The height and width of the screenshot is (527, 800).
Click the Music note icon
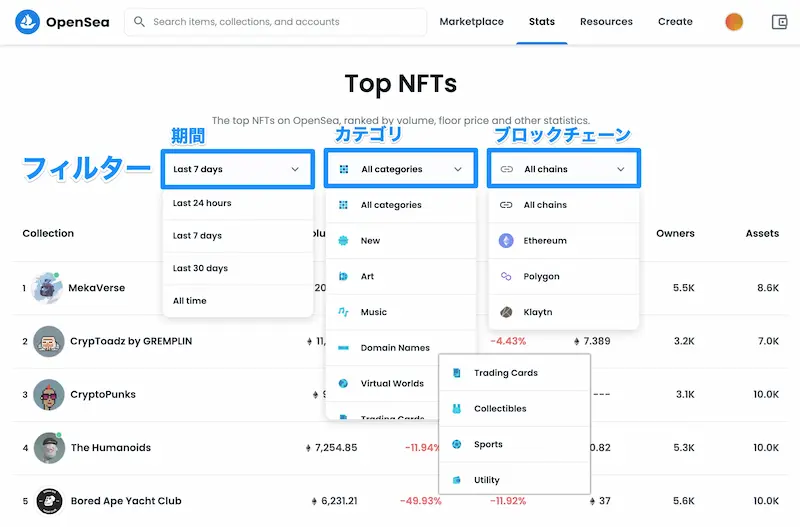click(343, 312)
